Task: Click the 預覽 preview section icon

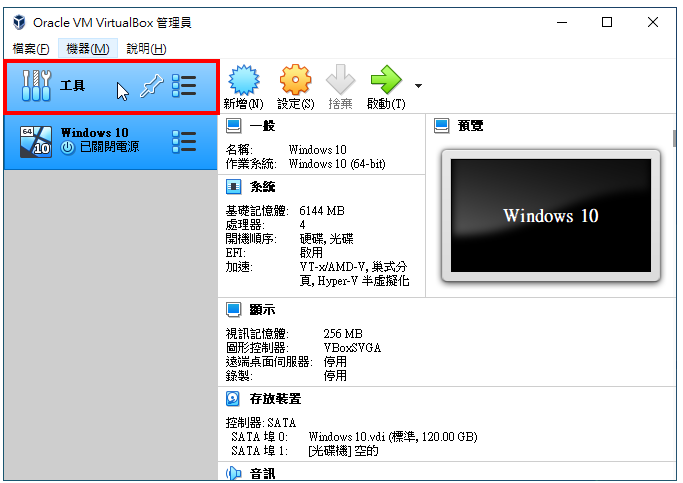Action: 442,126
